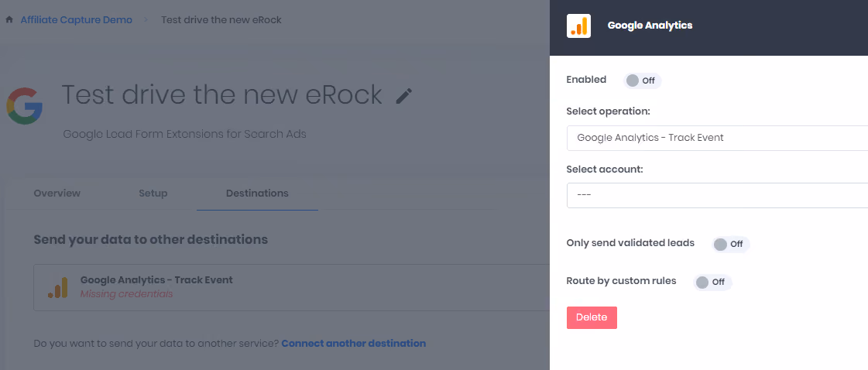Click the red Delete button
868x370 pixels.
592,317
